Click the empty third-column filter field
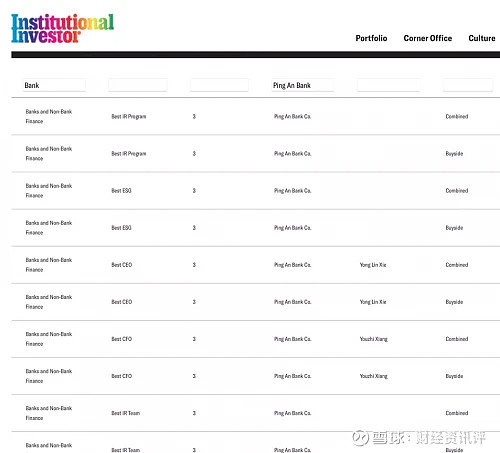The width and height of the screenshot is (500, 453). pos(219,85)
